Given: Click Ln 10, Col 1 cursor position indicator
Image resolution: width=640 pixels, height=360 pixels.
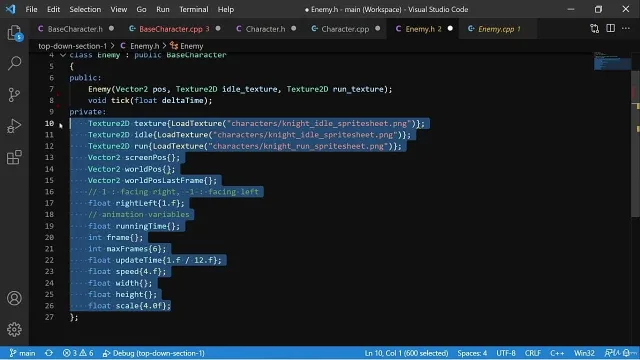Looking at the screenshot, I should click(406, 353).
